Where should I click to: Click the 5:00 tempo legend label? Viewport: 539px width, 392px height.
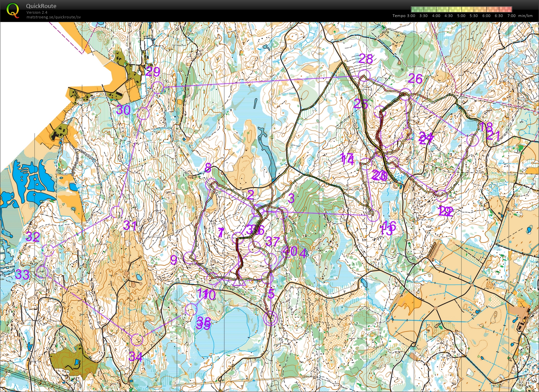(461, 16)
